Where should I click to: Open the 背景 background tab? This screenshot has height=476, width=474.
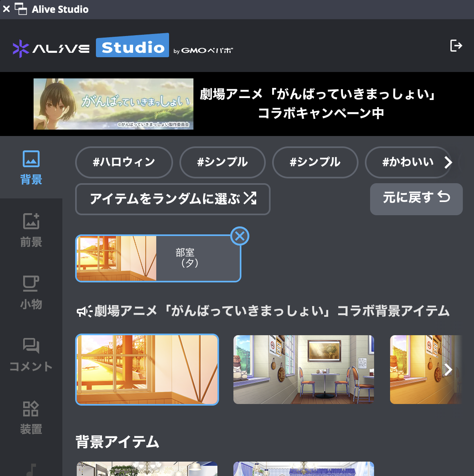point(31,167)
